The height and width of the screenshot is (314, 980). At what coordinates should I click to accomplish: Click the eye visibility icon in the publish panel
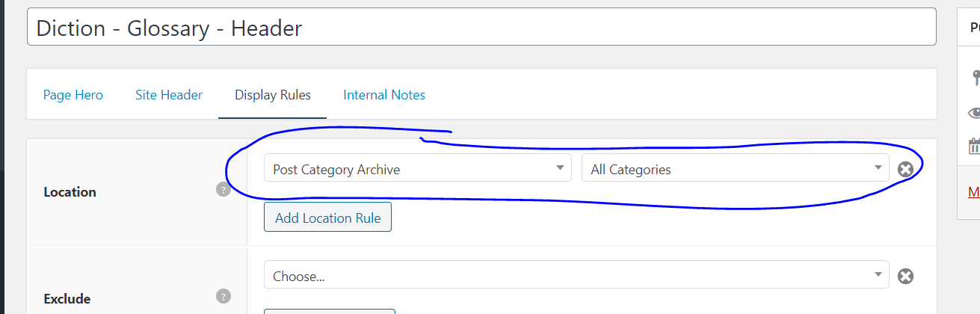pos(974,113)
